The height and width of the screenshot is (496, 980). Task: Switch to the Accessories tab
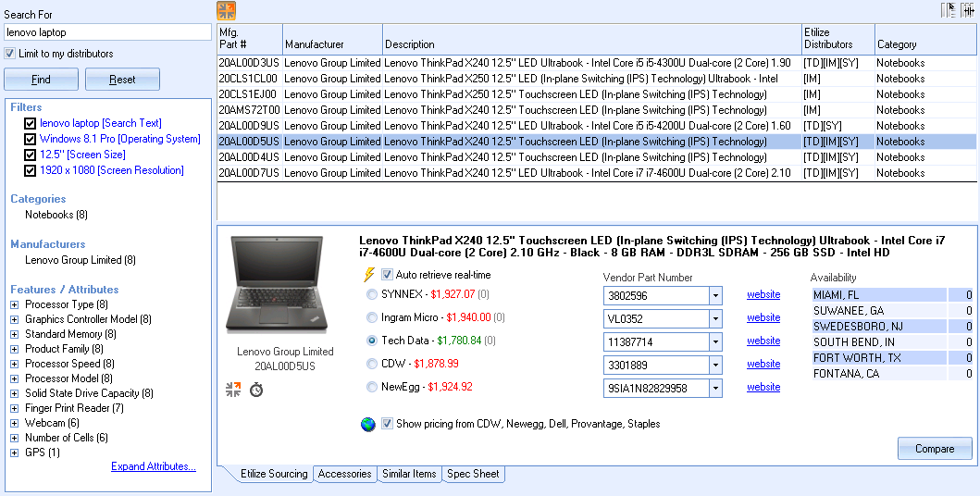click(x=344, y=474)
